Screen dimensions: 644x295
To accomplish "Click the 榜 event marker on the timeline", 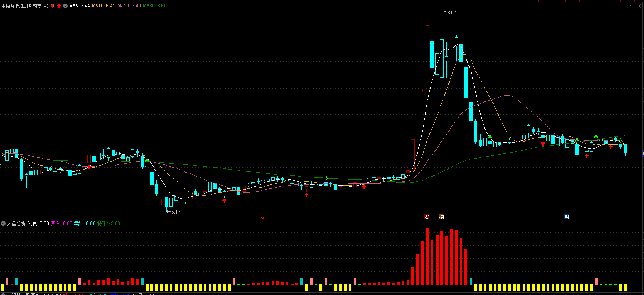I will [x=441, y=217].
